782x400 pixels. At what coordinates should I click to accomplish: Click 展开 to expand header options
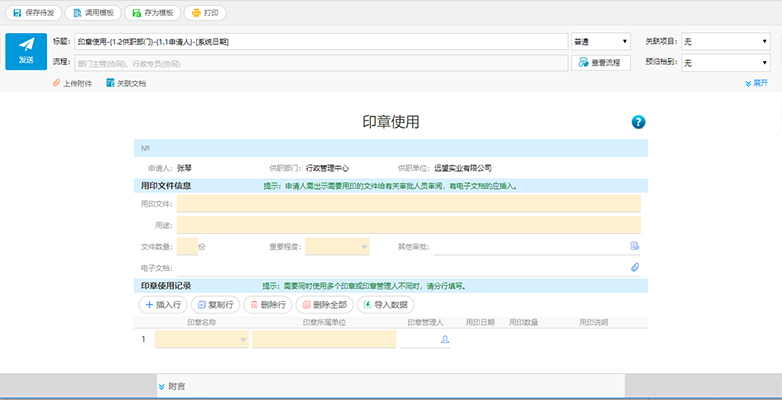pyautogui.click(x=756, y=83)
